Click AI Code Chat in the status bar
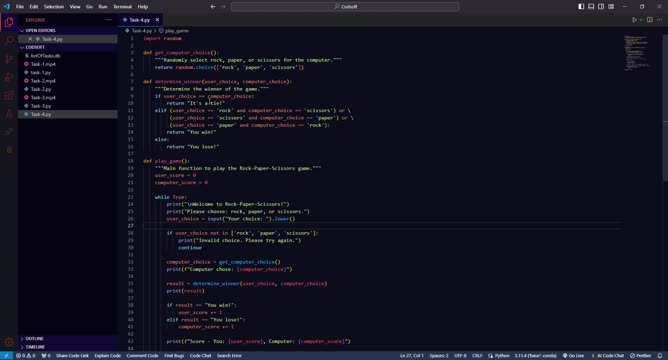668x360 pixels. point(608,356)
